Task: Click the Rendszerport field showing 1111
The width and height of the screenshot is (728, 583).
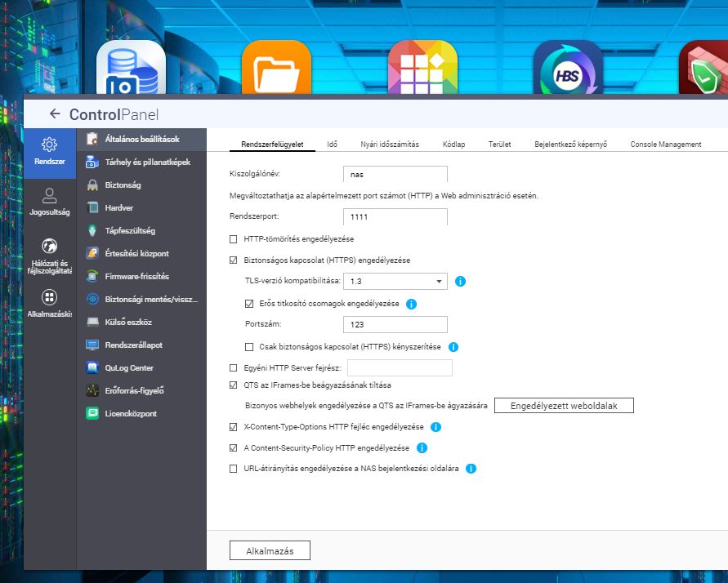Action: click(x=395, y=216)
